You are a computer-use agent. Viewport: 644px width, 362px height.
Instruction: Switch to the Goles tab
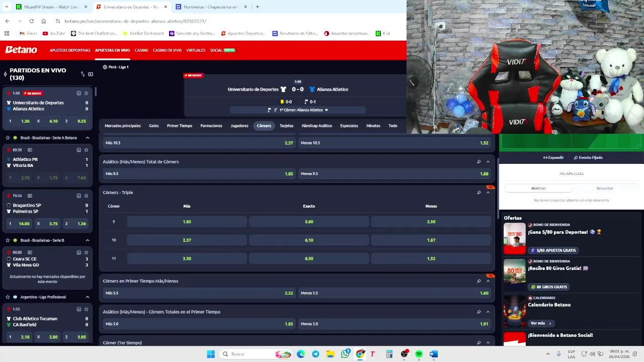154,126
